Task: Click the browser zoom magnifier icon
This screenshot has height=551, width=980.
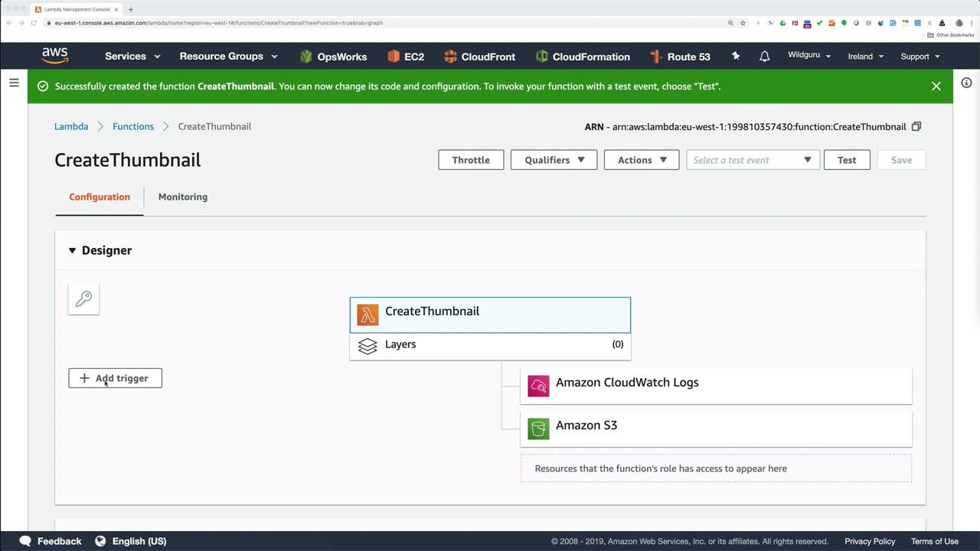Action: [x=730, y=23]
